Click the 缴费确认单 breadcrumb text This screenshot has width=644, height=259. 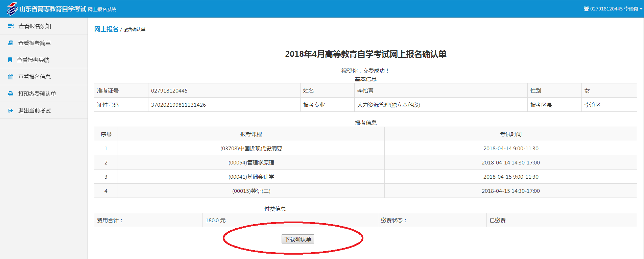pos(134,30)
